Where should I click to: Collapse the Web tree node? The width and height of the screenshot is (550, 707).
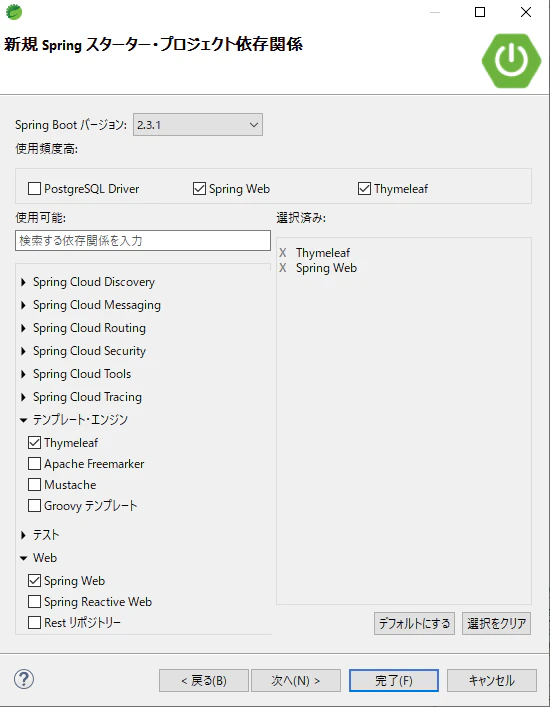tap(23, 558)
